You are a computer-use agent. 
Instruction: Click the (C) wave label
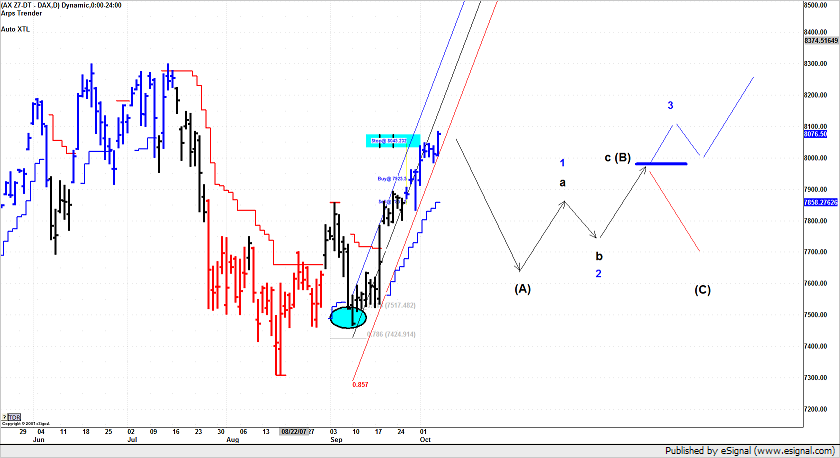702,290
